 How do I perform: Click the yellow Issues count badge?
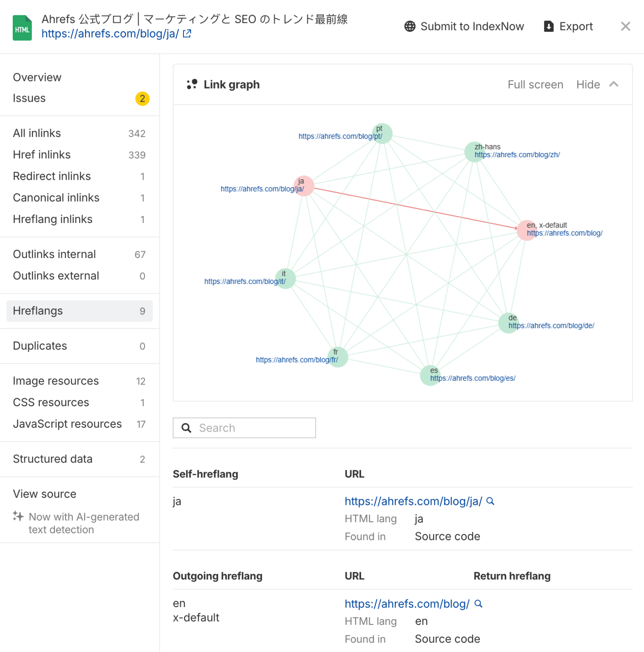point(142,98)
